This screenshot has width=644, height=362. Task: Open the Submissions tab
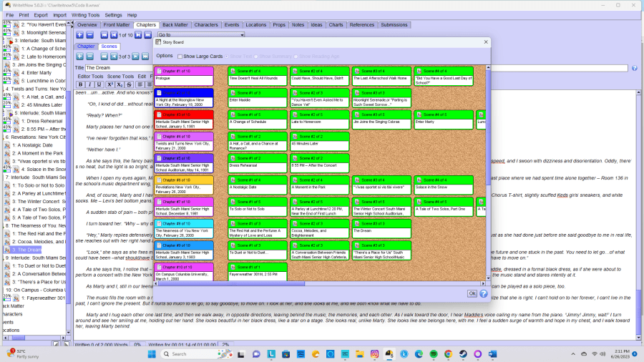(x=394, y=25)
